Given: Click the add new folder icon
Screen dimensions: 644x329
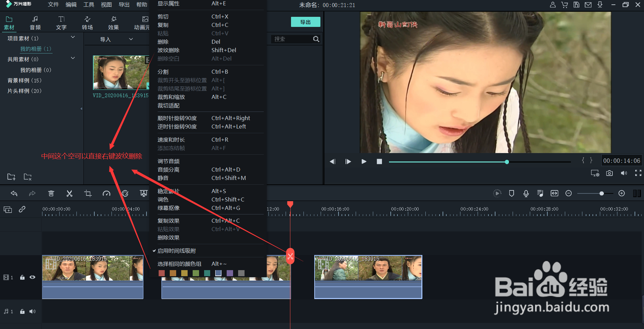Looking at the screenshot, I should [x=11, y=177].
